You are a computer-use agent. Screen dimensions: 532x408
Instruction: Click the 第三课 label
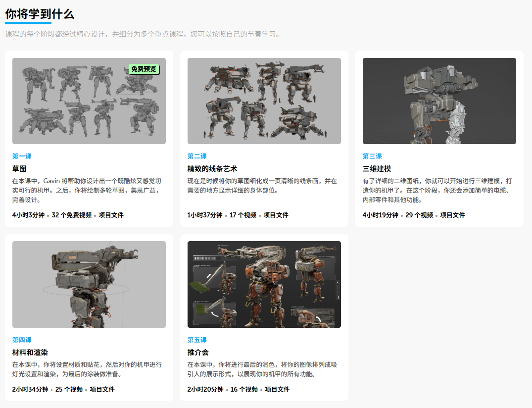pyautogui.click(x=372, y=156)
